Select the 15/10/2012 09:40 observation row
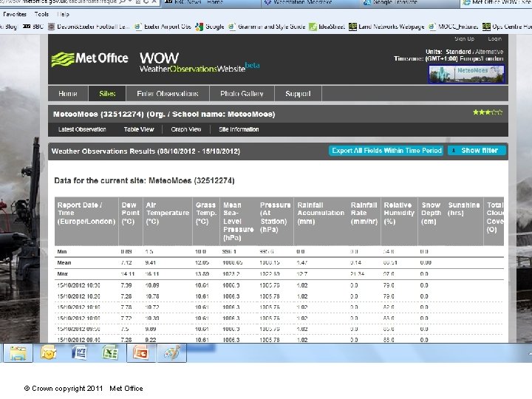Viewport: 532px width, 399px height. [279, 339]
